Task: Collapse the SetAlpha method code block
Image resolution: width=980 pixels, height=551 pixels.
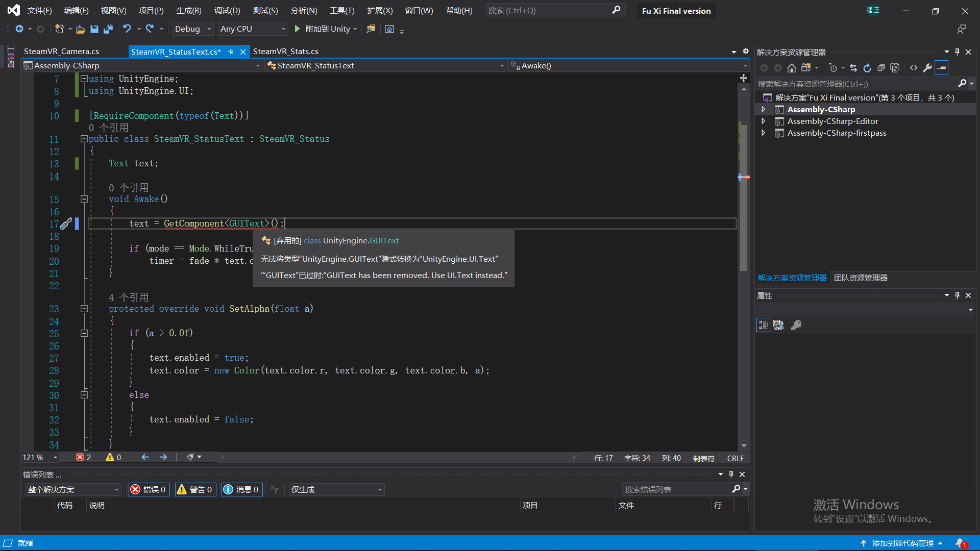Action: [x=84, y=309]
